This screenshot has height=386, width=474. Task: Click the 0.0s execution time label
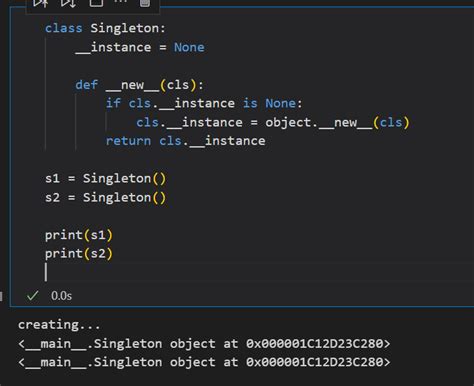(x=61, y=296)
